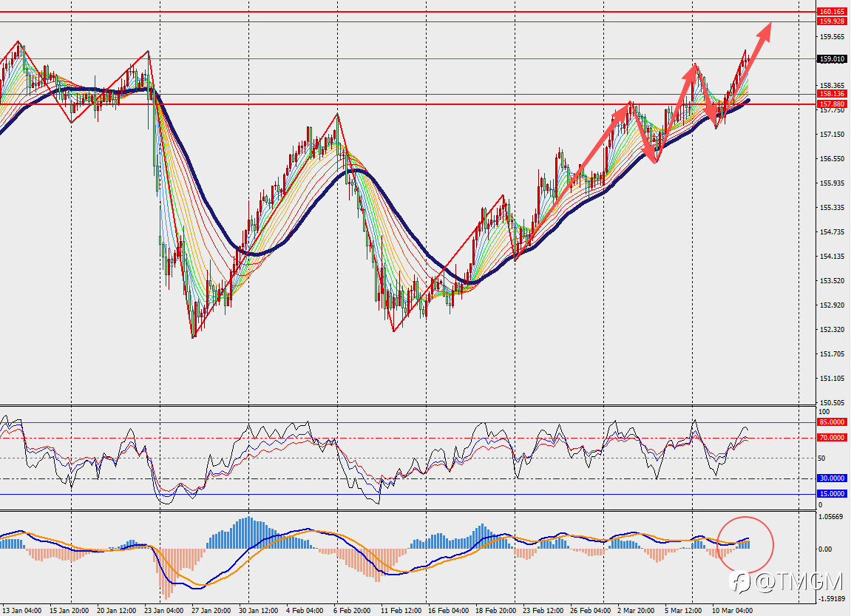Click the 70.0000 red indicator label
Viewport: 851px width, 616px height.
coord(832,438)
